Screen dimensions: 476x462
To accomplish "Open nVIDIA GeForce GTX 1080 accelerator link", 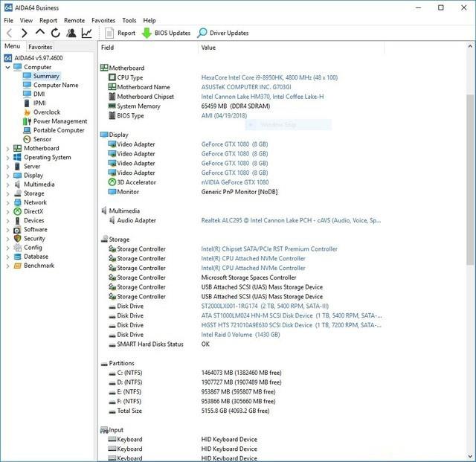I will [235, 182].
